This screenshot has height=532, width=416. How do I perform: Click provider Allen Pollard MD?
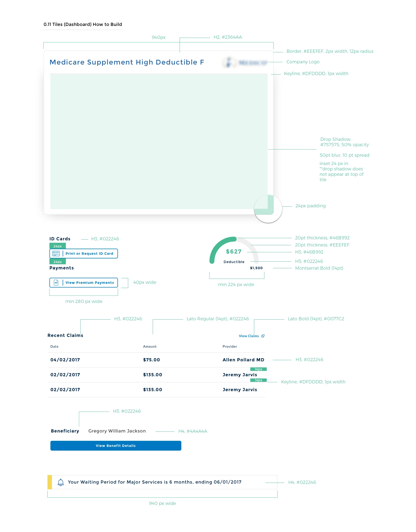[243, 360]
